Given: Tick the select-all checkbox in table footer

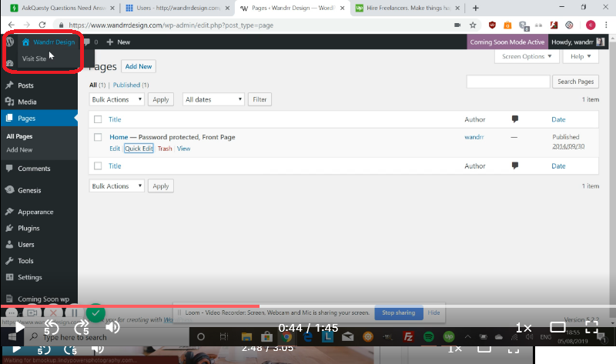Looking at the screenshot, I should (98, 165).
